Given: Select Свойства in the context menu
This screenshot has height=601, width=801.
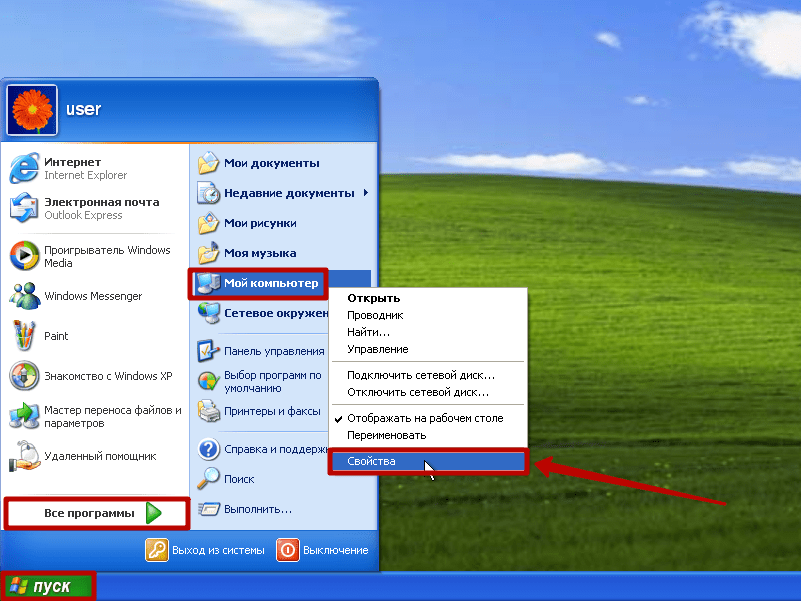Looking at the screenshot, I should (x=428, y=461).
